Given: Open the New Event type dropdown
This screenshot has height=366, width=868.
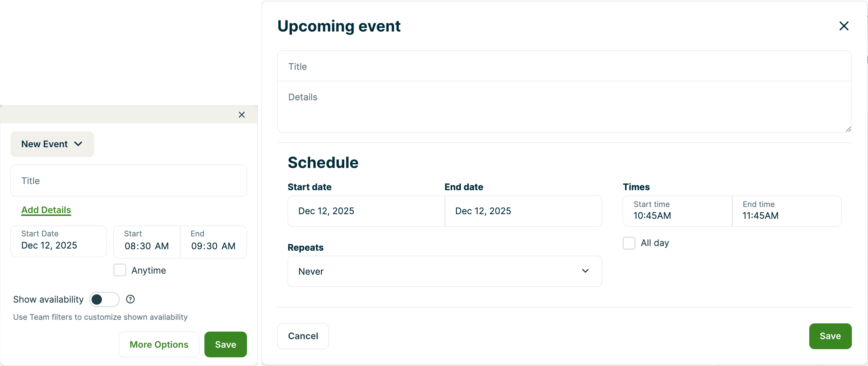Looking at the screenshot, I should pyautogui.click(x=52, y=144).
